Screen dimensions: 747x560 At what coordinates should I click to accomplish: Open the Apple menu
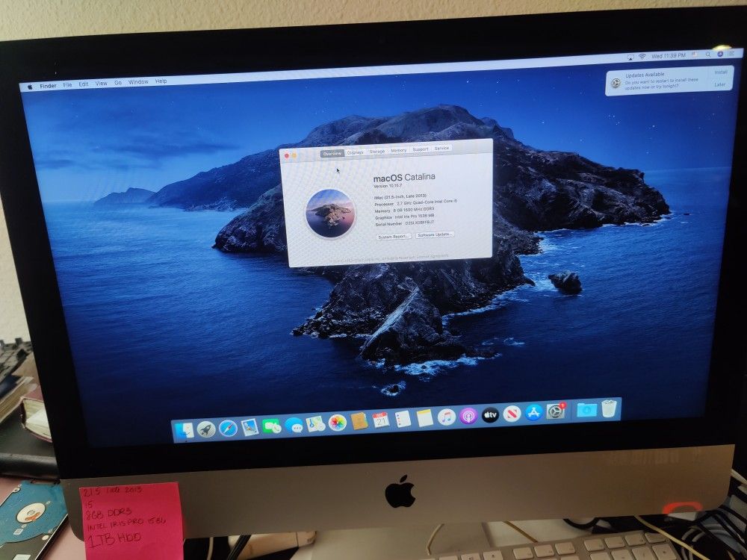tap(31, 86)
